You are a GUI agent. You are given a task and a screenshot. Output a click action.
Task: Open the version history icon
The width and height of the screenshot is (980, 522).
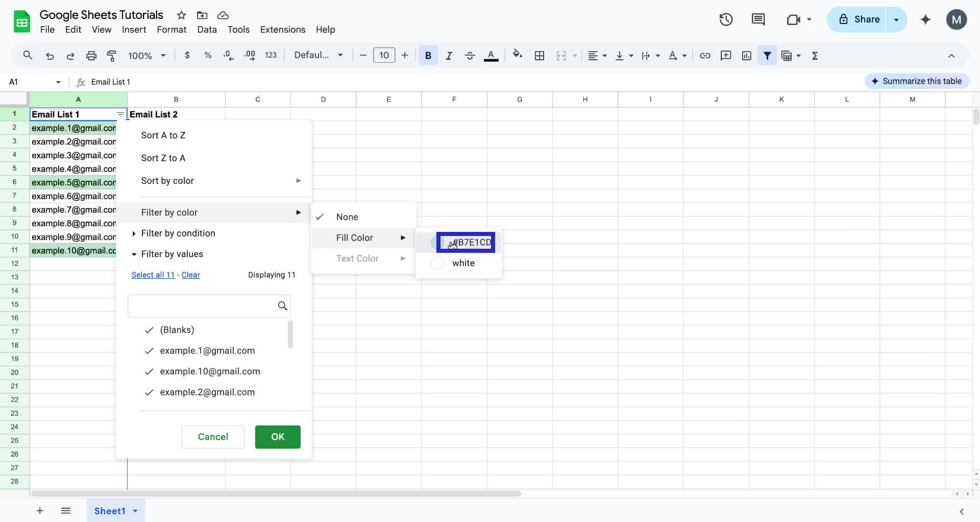[x=725, y=19]
